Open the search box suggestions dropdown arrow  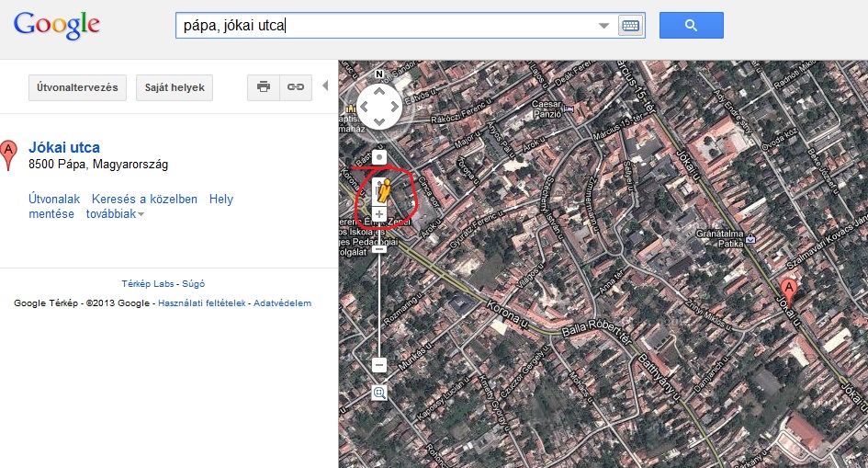coord(603,26)
